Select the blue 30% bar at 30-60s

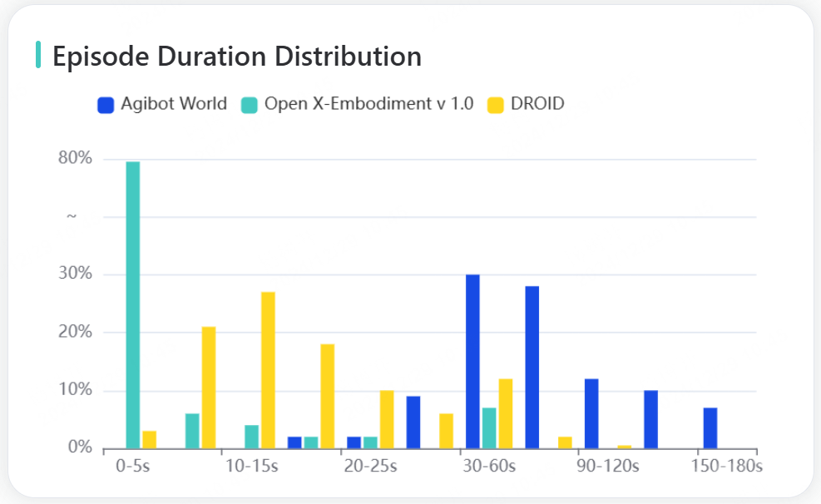click(x=472, y=362)
